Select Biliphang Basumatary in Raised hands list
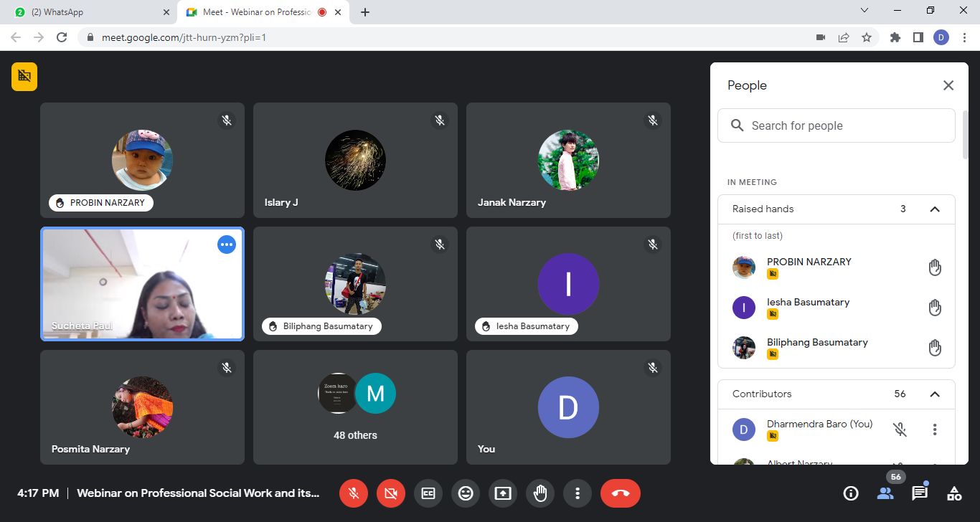980x522 pixels. click(x=836, y=348)
